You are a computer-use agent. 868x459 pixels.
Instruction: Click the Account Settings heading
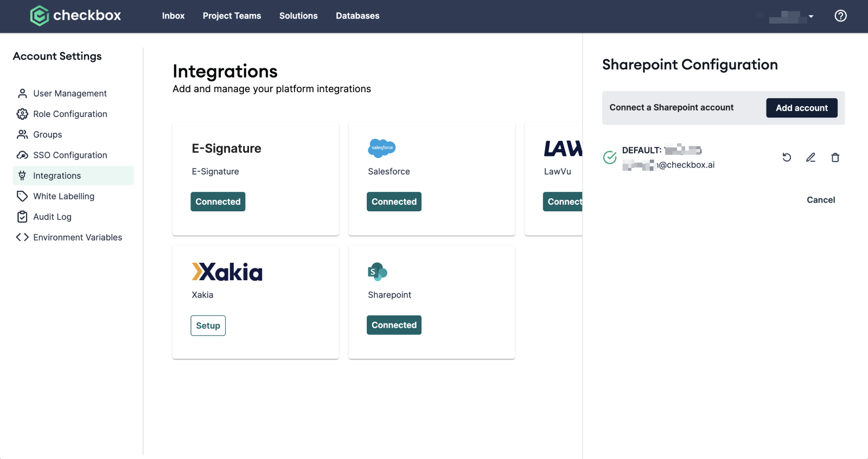pos(57,56)
